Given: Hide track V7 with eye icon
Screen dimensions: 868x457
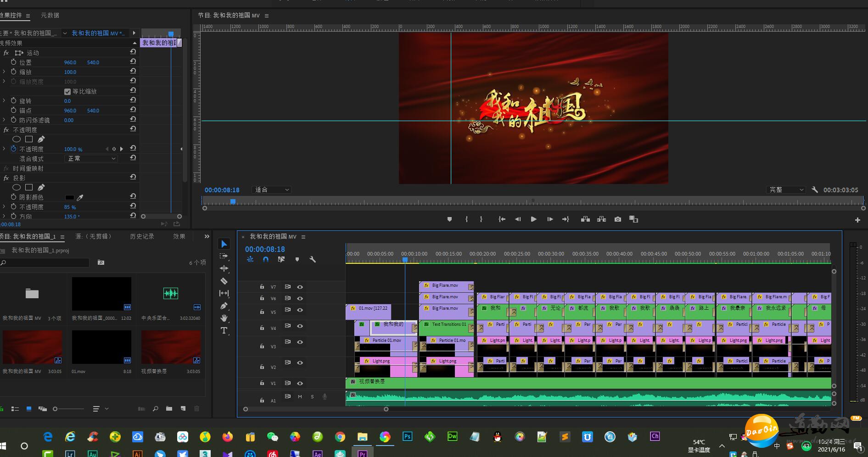Looking at the screenshot, I should (x=300, y=287).
